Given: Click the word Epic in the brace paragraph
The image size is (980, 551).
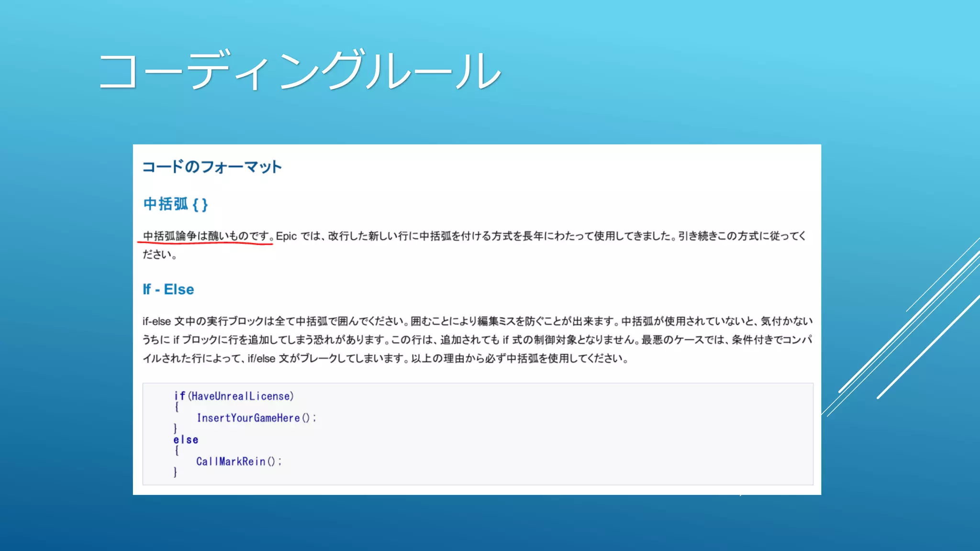Looking at the screenshot, I should point(286,236).
